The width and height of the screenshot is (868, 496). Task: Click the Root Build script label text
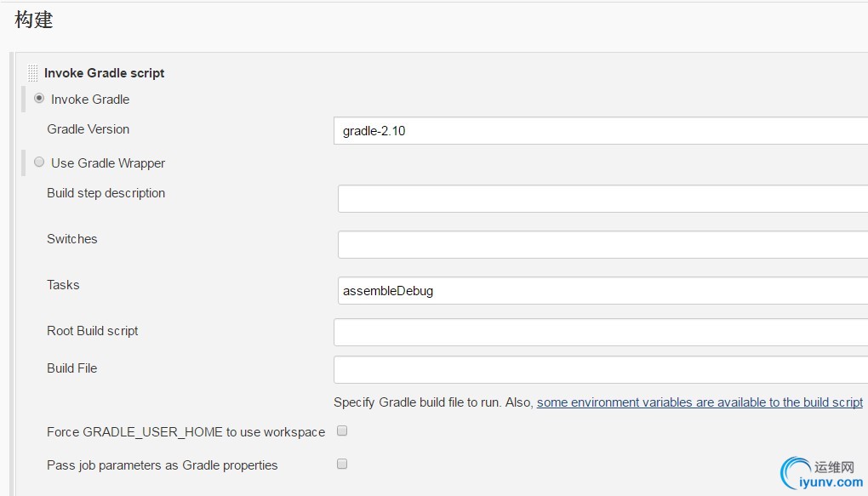[93, 330]
